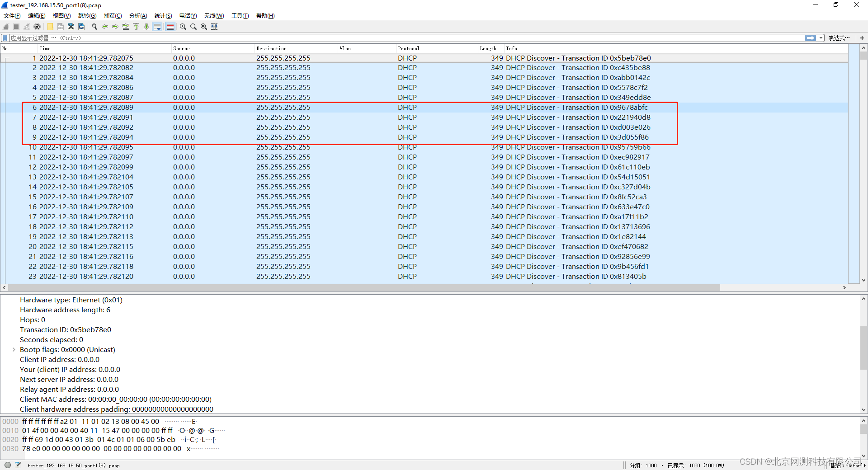Open the 电话(Y) menu
The image size is (868, 470).
[x=188, y=16]
